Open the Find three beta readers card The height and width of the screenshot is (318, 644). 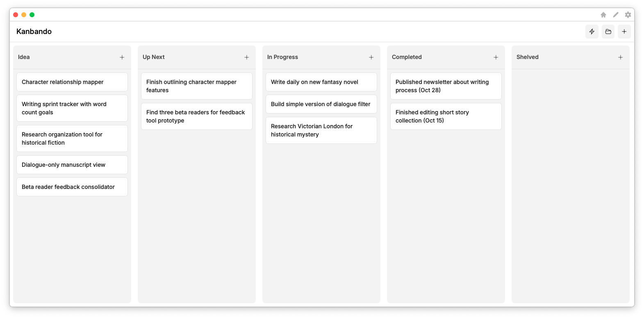197,116
